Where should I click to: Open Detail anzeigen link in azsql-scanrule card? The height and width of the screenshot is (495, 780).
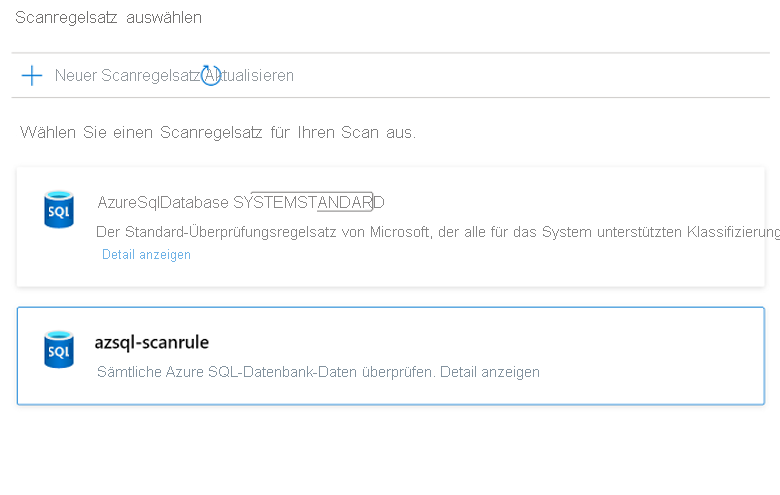point(490,372)
